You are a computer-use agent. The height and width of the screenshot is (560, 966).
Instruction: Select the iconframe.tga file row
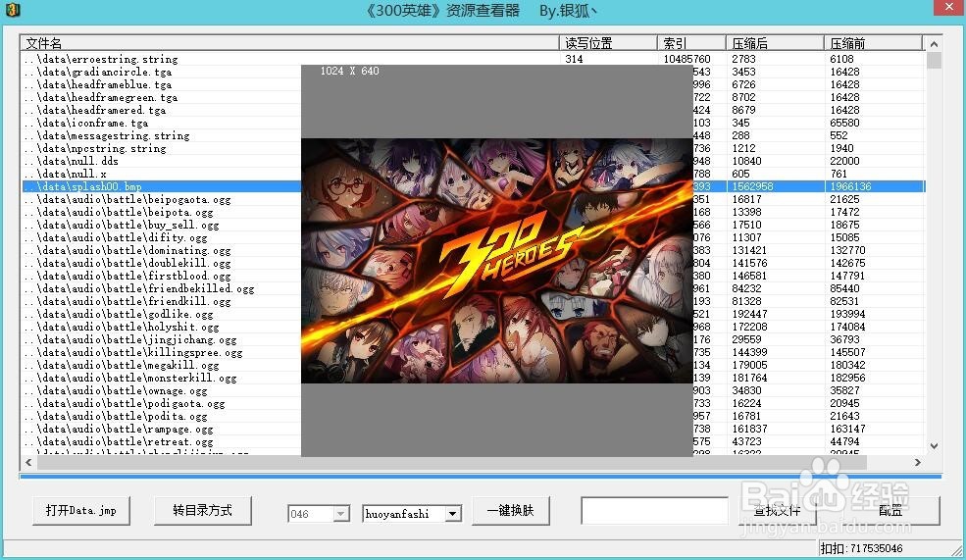[473, 124]
